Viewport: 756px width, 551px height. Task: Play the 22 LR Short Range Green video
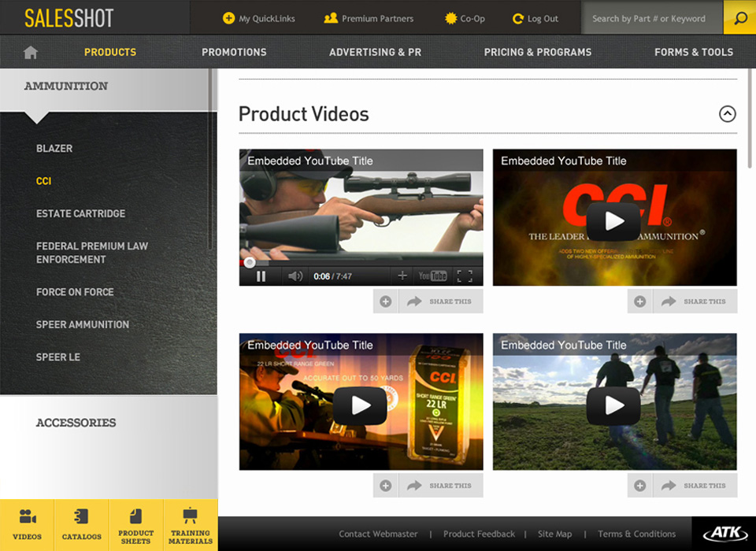pos(360,406)
